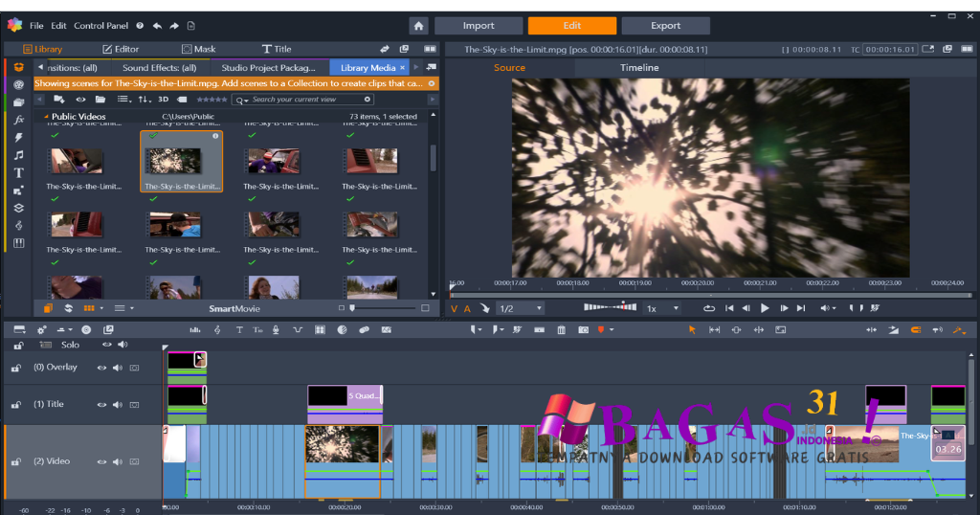Toggle visibility eye of (1) Title track

(101, 405)
